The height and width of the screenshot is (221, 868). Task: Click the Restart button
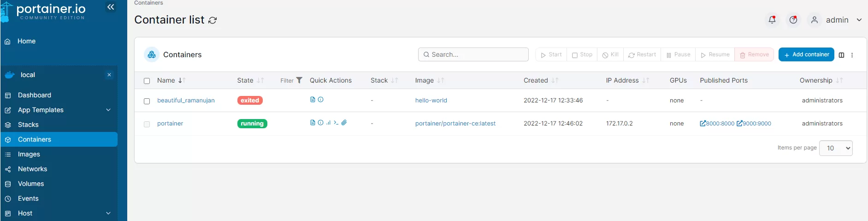(x=642, y=54)
